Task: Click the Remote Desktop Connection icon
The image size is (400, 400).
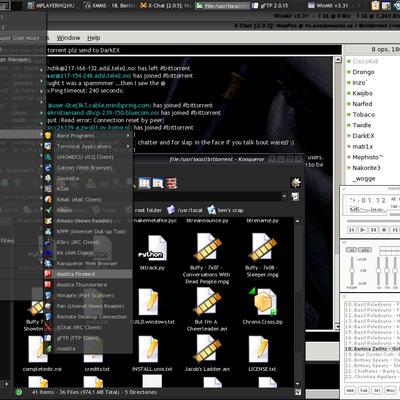Action: pos(48,317)
